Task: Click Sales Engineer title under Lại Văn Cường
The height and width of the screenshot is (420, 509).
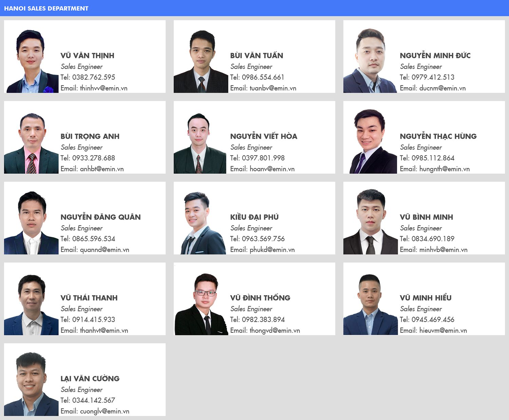Action: (81, 389)
